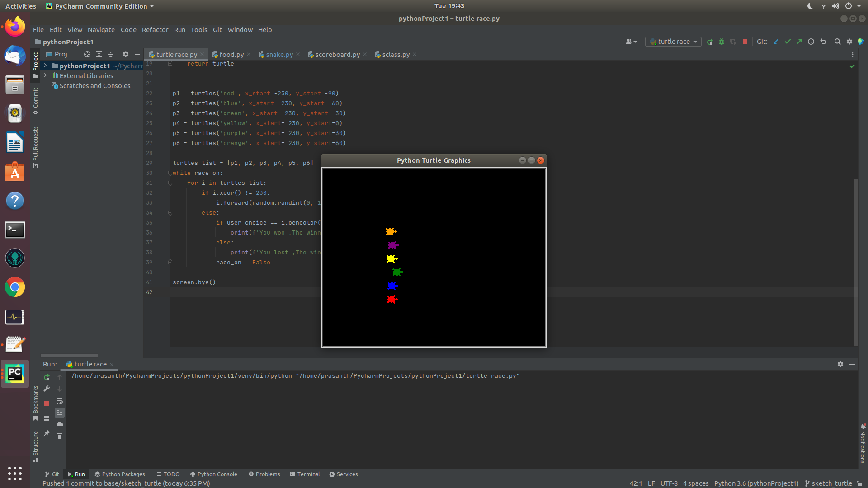Open the Refactor menu
Viewport: 868px width, 488px height.
[155, 30]
